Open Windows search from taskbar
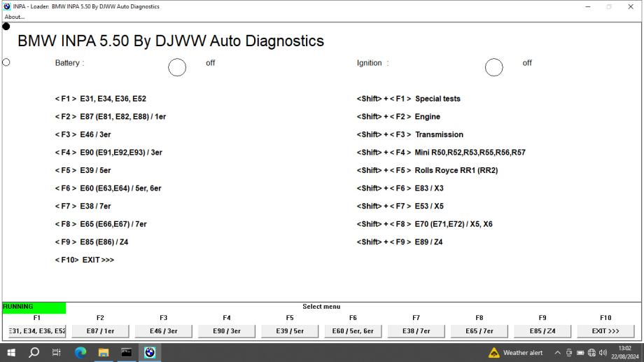 pos(34,353)
